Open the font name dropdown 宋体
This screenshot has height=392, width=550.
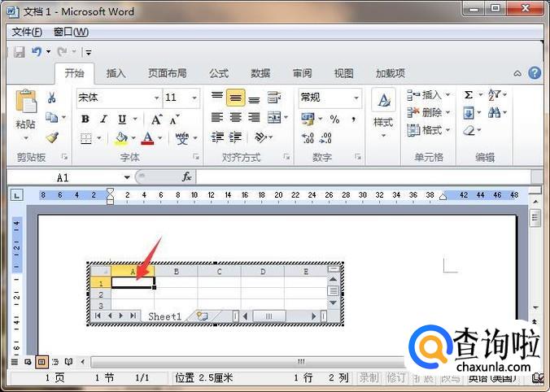[156, 98]
